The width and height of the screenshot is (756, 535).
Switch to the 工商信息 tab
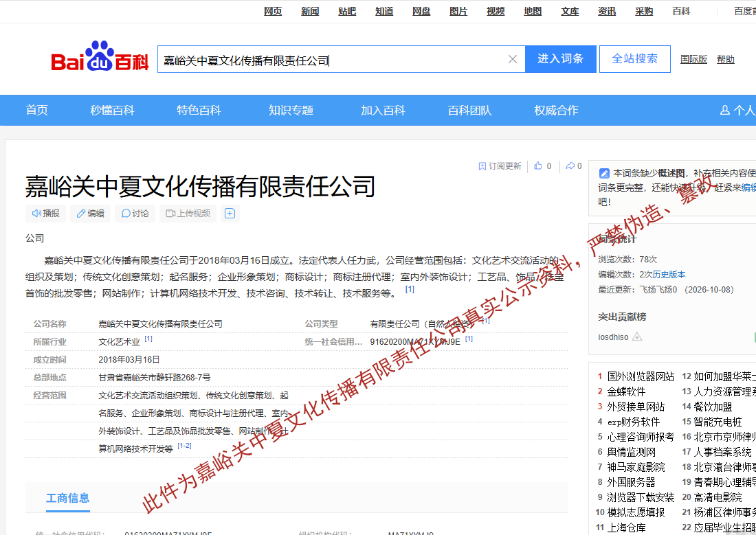pyautogui.click(x=67, y=498)
